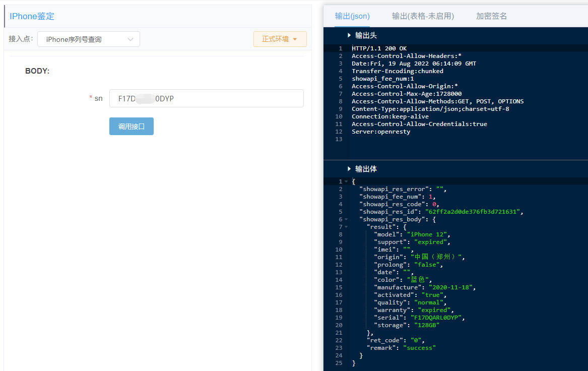Image resolution: width=588 pixels, height=371 pixels.
Task: Click the 调用接口 button
Action: pos(131,127)
